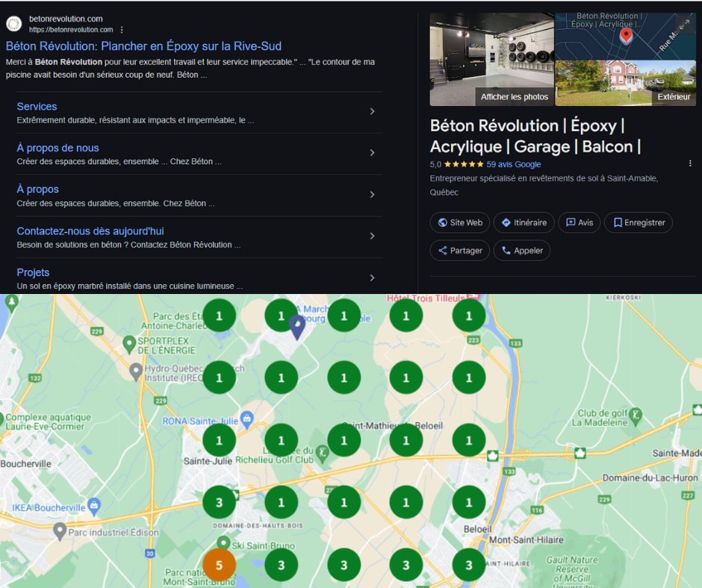Open the Béton Révolution: Plancher en Époxy result title
The height and width of the screenshot is (588, 702).
tap(143, 46)
